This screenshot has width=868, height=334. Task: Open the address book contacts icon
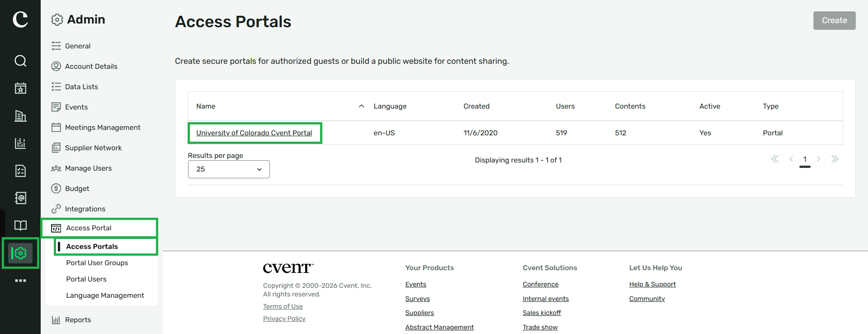click(20, 198)
